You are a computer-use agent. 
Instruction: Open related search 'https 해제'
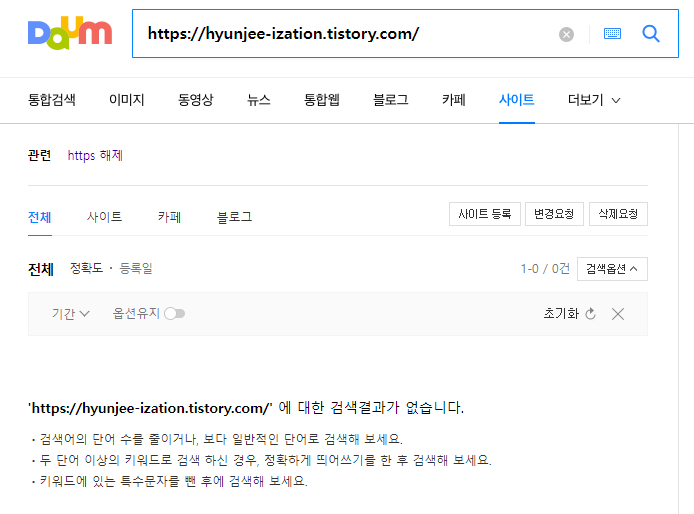coord(95,155)
